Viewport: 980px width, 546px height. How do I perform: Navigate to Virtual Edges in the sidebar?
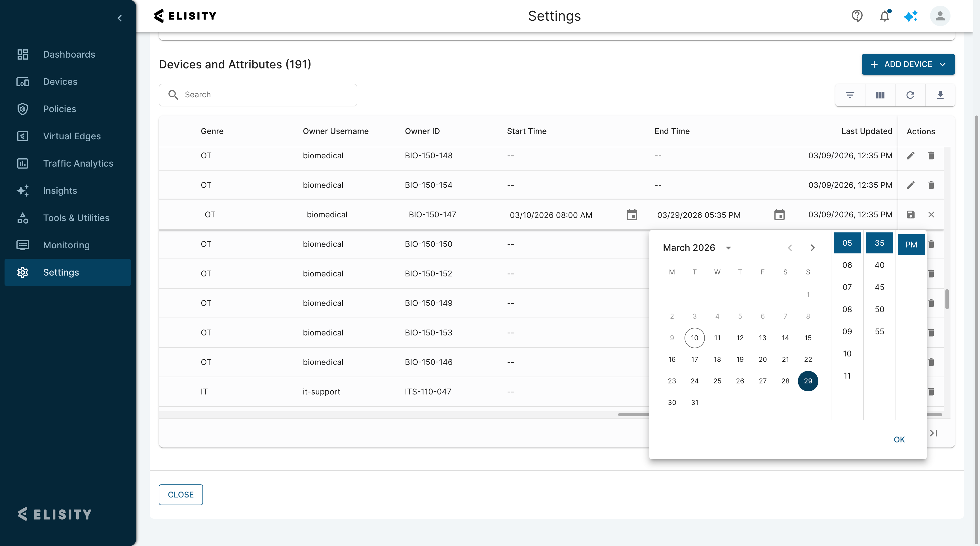(x=71, y=136)
